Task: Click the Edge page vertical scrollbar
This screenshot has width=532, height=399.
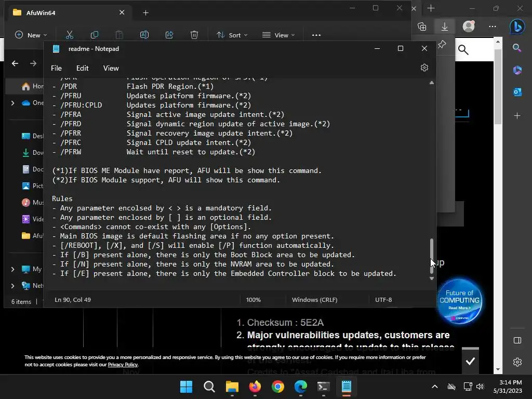Action: (x=498, y=87)
